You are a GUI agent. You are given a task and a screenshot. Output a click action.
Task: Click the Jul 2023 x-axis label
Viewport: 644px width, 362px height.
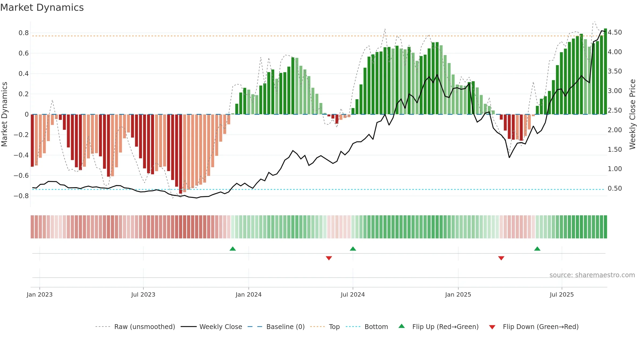[x=143, y=294]
